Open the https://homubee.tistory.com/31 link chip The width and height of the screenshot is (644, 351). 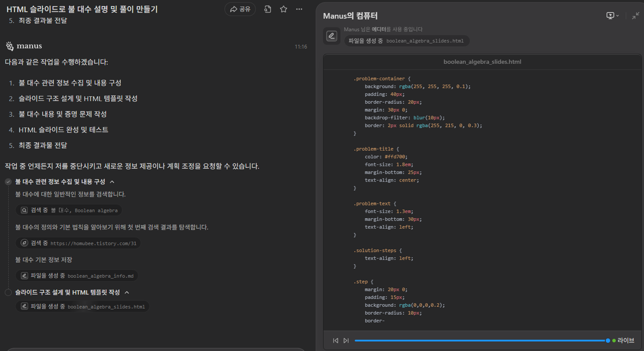coord(78,243)
